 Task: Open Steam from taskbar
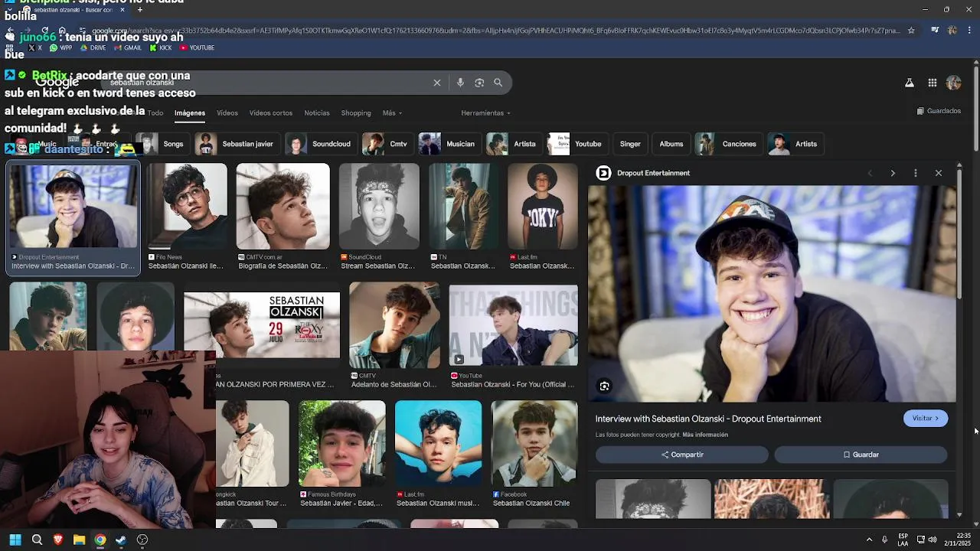(x=121, y=540)
